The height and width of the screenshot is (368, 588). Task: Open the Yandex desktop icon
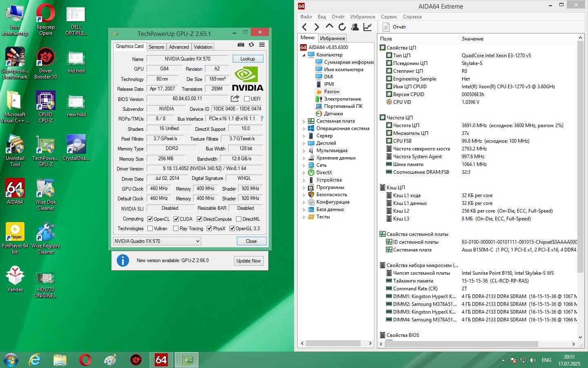15,279
